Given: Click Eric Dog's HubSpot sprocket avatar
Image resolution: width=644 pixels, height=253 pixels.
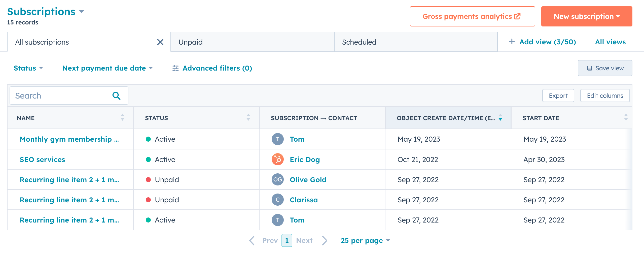Looking at the screenshot, I should [277, 159].
